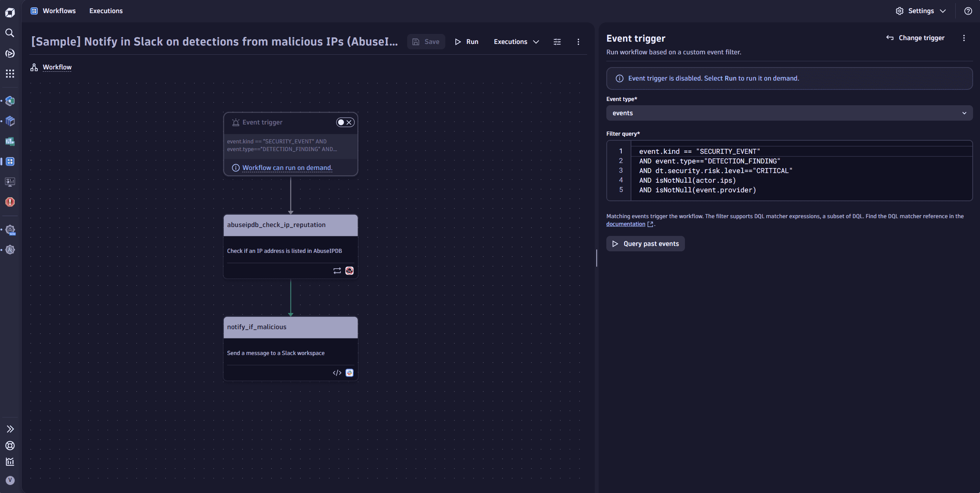The image size is (980, 493).
Task: Switch to the Executions tab in top bar
Action: pyautogui.click(x=106, y=11)
